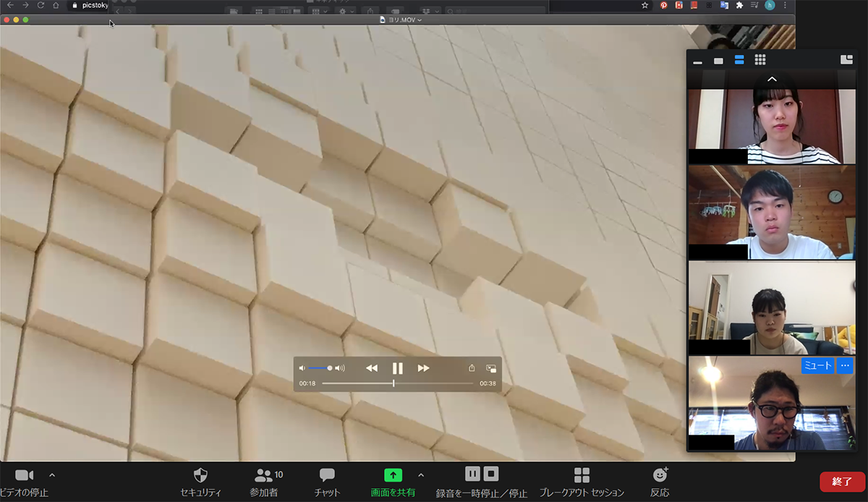
Task: Open the Participants panel
Action: click(264, 475)
